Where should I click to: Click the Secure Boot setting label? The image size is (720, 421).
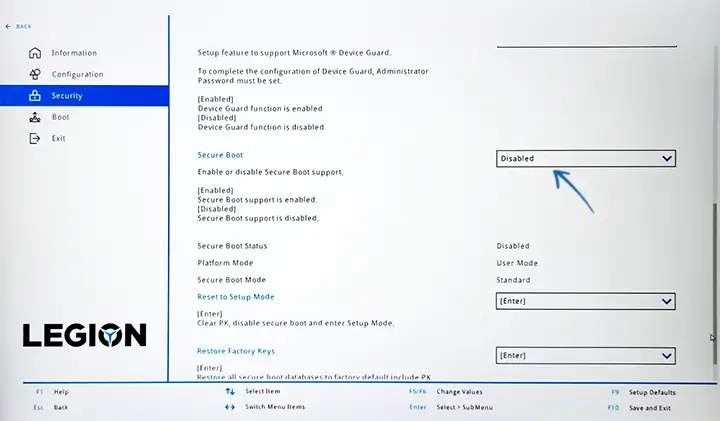[x=220, y=155]
